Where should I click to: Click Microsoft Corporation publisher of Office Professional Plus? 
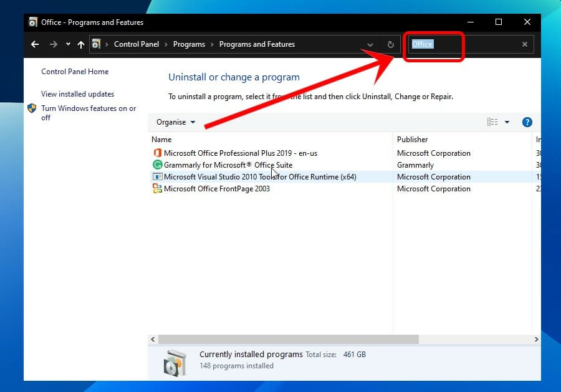[434, 153]
